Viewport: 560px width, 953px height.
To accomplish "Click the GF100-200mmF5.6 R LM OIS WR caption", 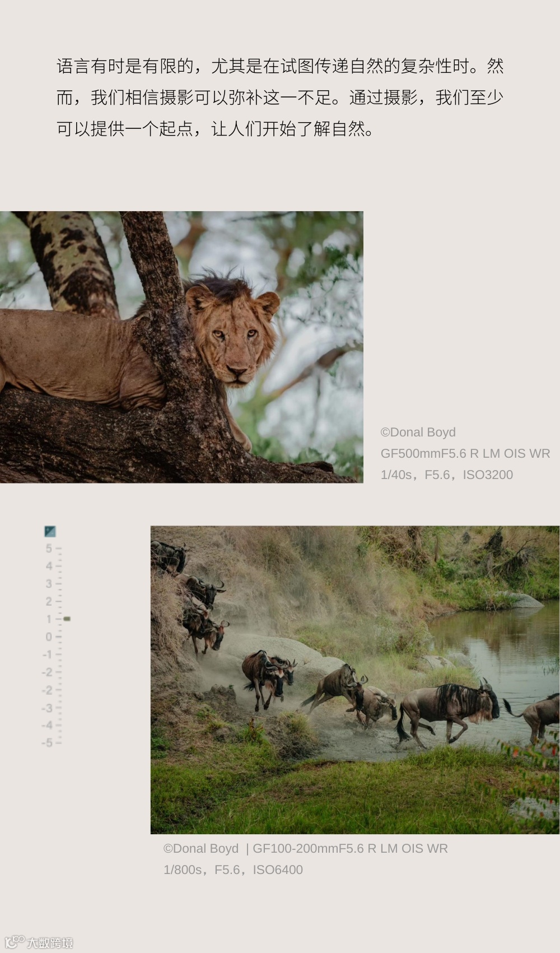I will (351, 848).
